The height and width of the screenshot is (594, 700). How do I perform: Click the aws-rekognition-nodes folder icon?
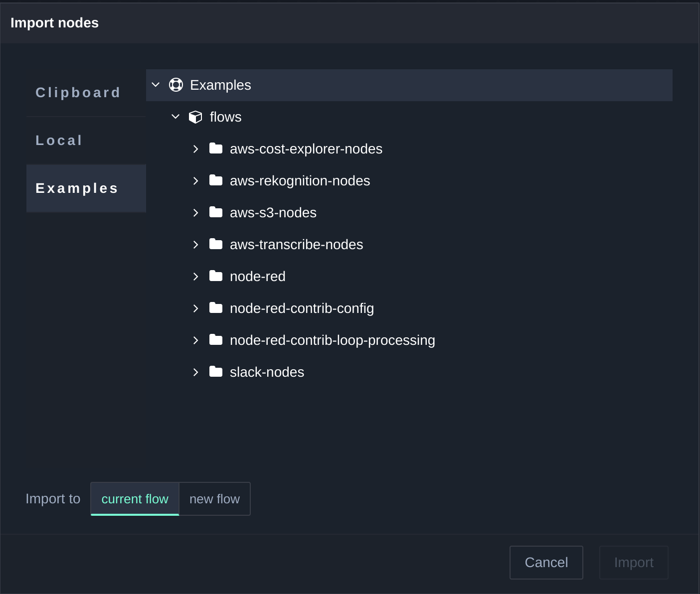[216, 180]
